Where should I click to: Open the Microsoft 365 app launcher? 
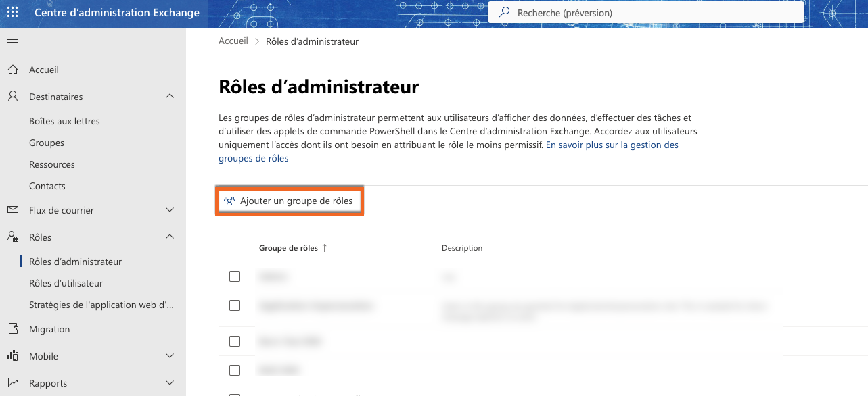point(12,12)
